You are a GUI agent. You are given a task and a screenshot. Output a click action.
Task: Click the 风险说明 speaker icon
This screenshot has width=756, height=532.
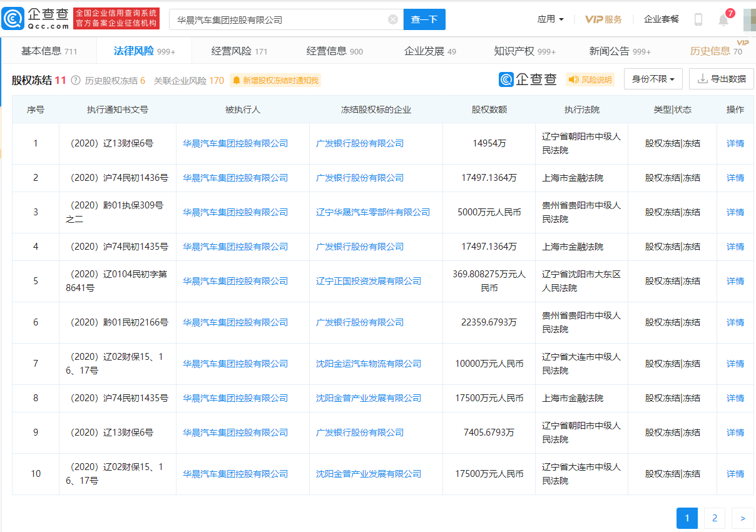[x=573, y=79]
